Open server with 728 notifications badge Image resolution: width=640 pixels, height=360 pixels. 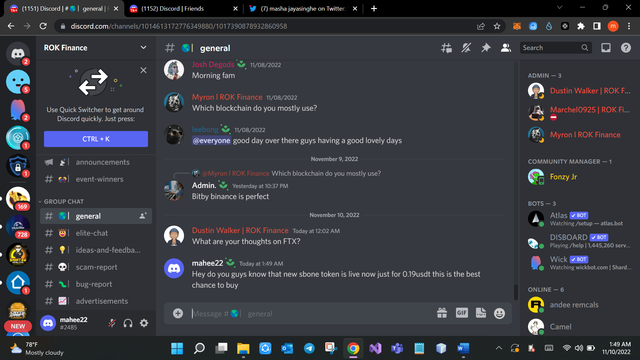point(18,227)
